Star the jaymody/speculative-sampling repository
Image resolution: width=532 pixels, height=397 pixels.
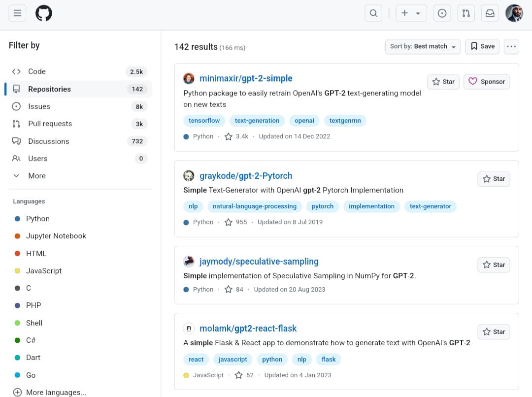pyautogui.click(x=494, y=265)
